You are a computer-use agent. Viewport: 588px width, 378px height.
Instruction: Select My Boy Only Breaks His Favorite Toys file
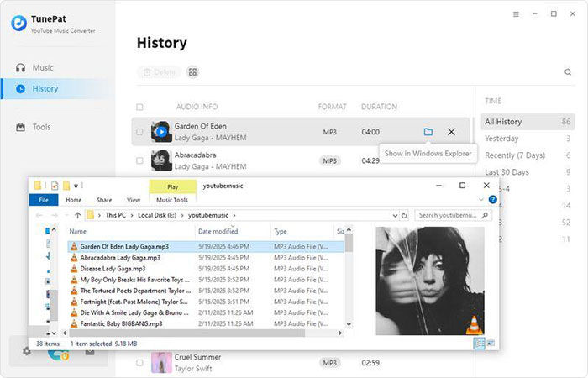(x=206, y=280)
